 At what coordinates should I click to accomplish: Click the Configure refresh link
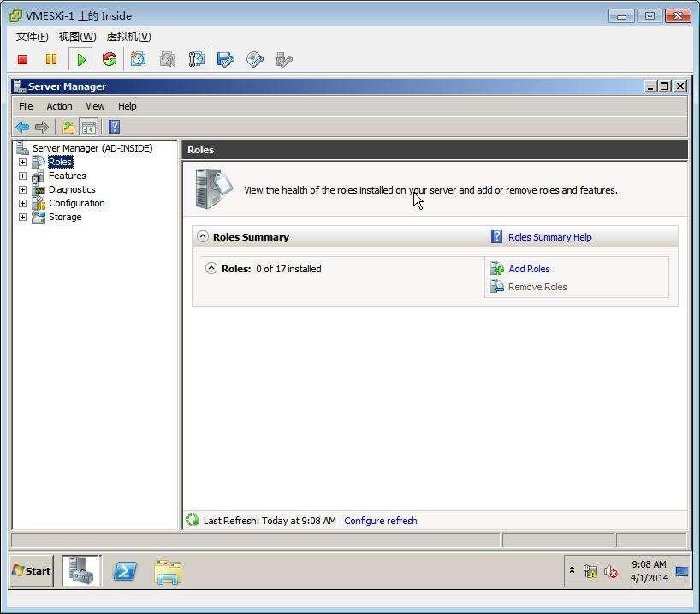point(380,521)
